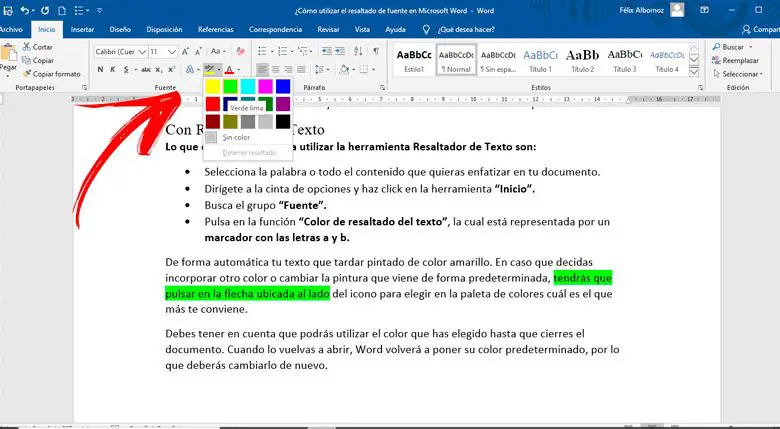This screenshot has width=780, height=429.
Task: Toggle italic with the K button
Action: pyautogui.click(x=113, y=69)
